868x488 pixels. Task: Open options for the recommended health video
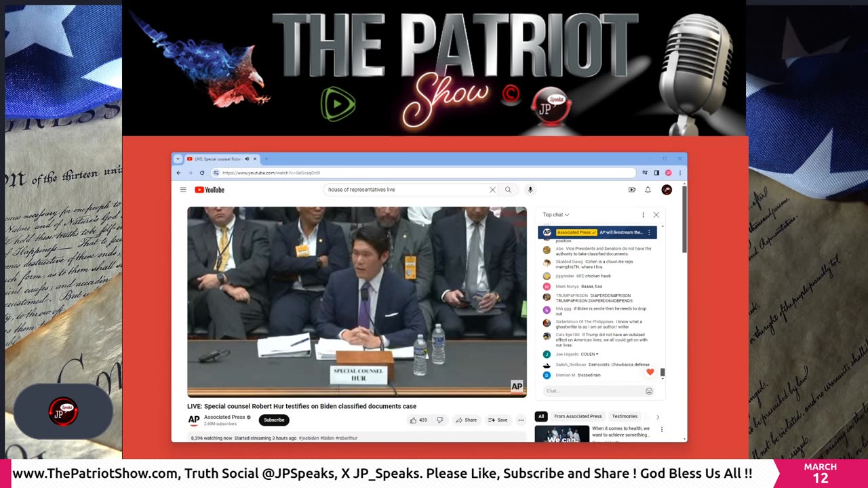click(662, 429)
